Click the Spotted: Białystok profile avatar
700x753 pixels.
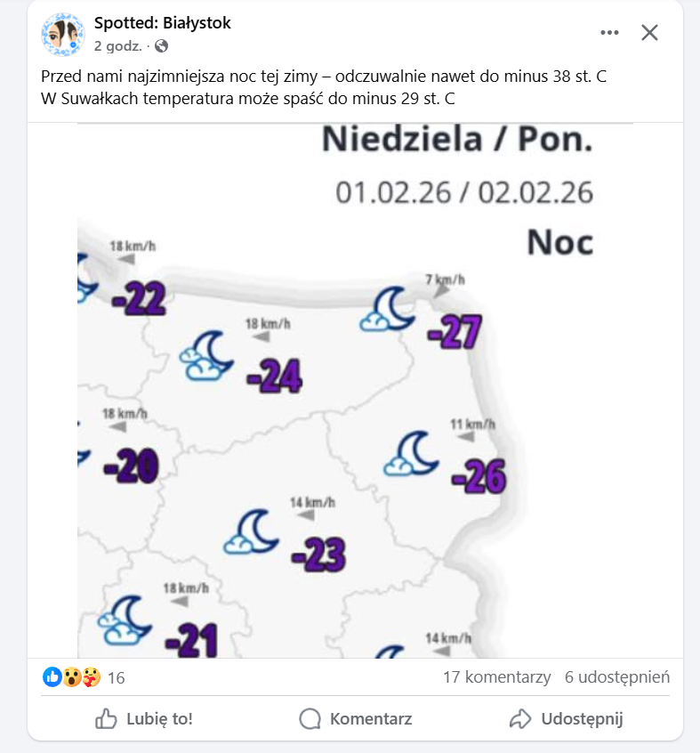tap(62, 34)
